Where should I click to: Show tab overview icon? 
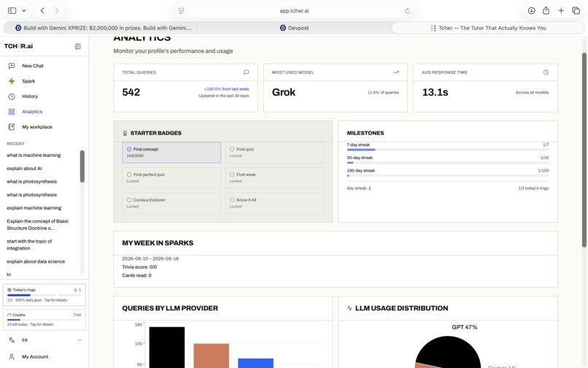click(576, 10)
